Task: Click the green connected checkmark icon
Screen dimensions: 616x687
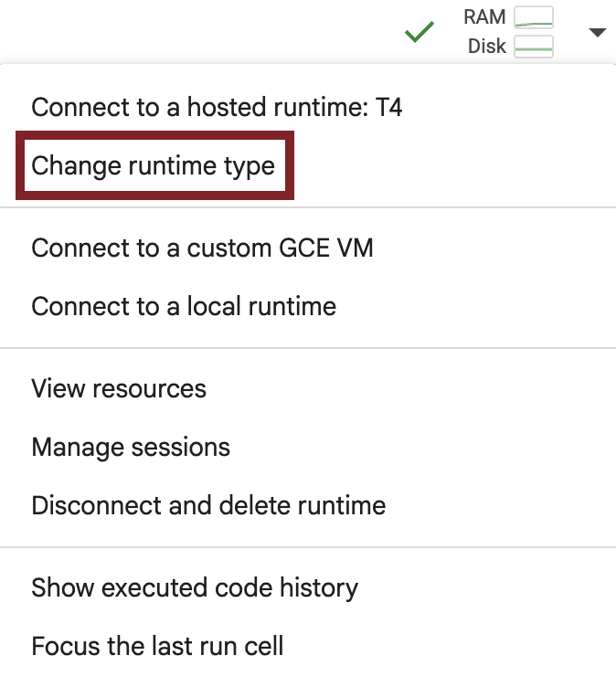Action: coord(419,33)
